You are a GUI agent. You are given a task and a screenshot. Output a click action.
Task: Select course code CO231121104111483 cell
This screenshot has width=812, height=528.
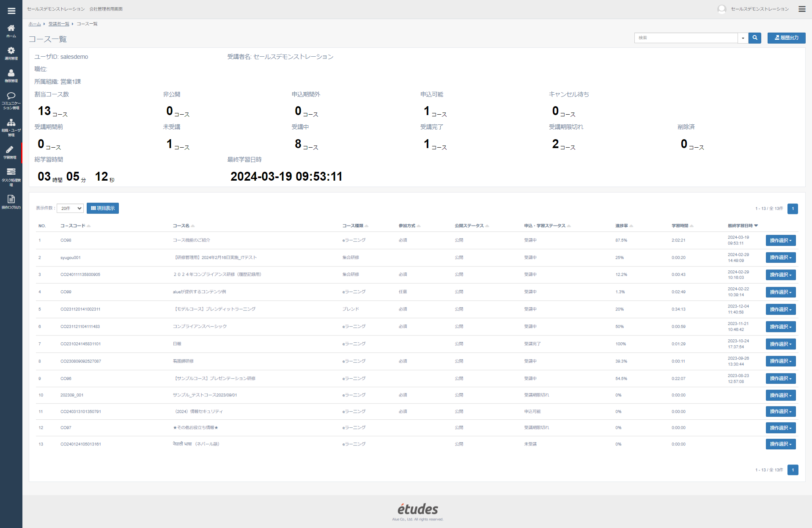(80, 327)
